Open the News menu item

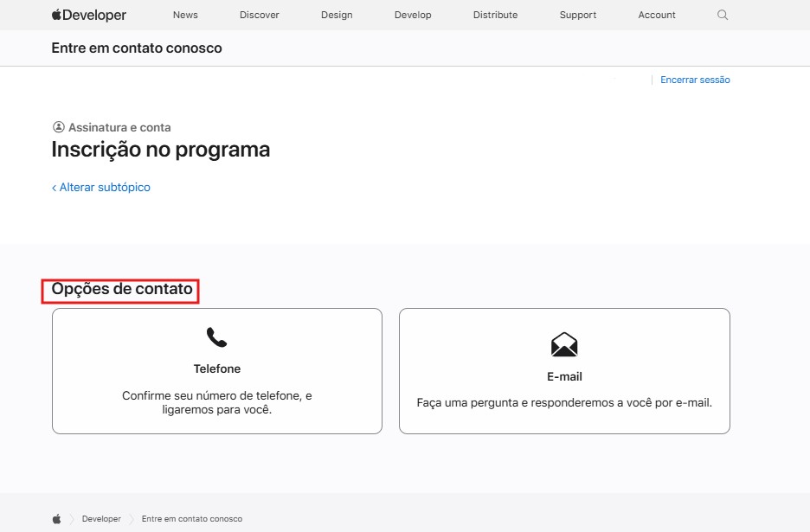[x=184, y=15]
